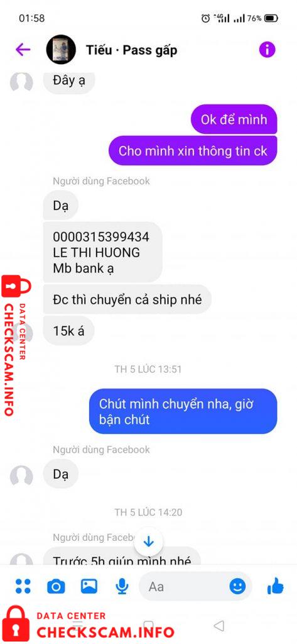Tap the Cho mình xin thông tin ck message
This screenshot has width=297, height=644.
pyautogui.click(x=193, y=151)
